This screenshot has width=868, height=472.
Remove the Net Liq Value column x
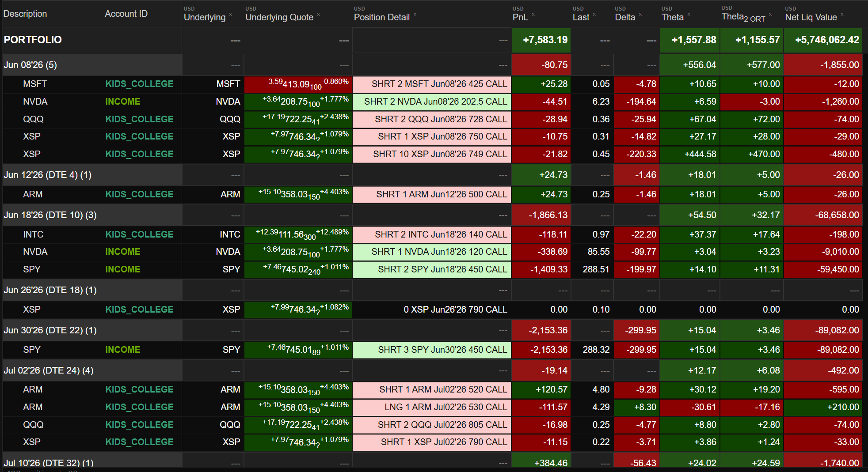click(x=842, y=15)
